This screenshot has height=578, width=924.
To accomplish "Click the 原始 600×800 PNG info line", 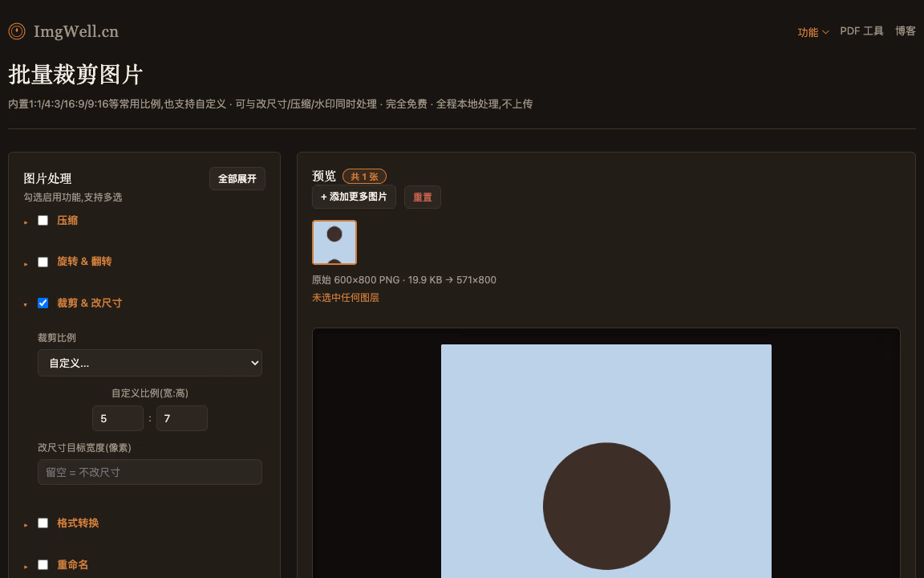I will click(403, 279).
